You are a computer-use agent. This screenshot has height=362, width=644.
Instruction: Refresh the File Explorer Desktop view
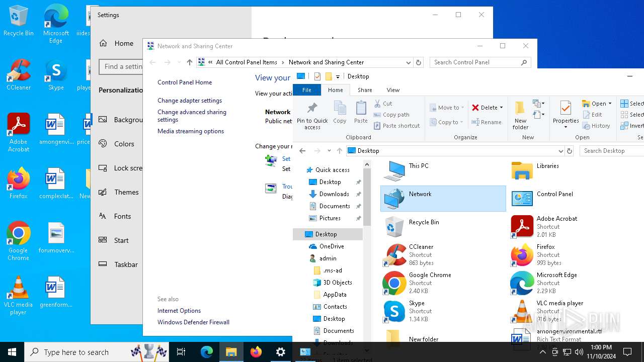click(570, 151)
